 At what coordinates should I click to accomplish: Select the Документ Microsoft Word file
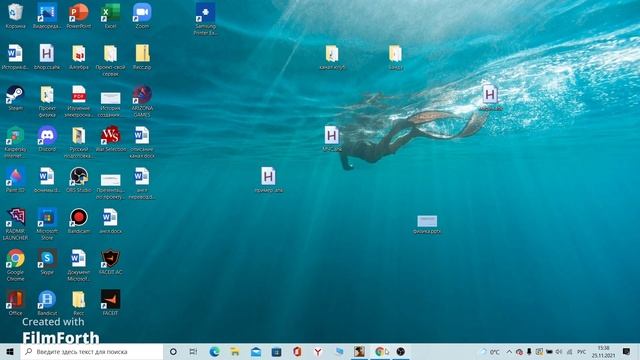pyautogui.click(x=78, y=264)
